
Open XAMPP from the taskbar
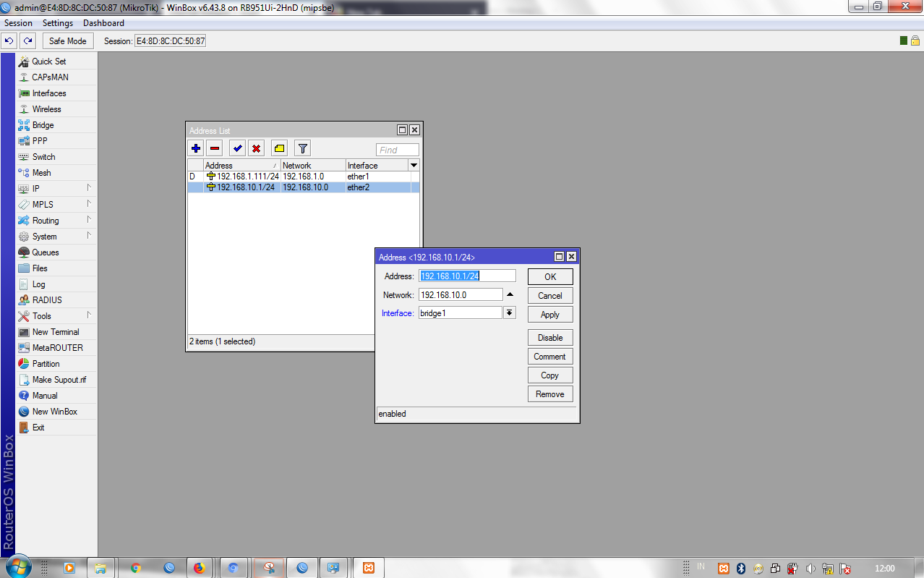368,568
